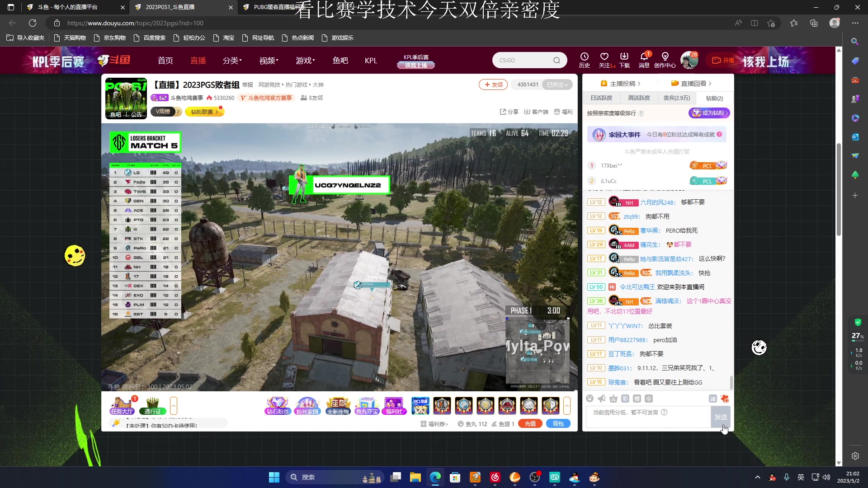Open 钻石粉丝 diamond fans icon
The width and height of the screenshot is (868, 488).
(x=278, y=405)
